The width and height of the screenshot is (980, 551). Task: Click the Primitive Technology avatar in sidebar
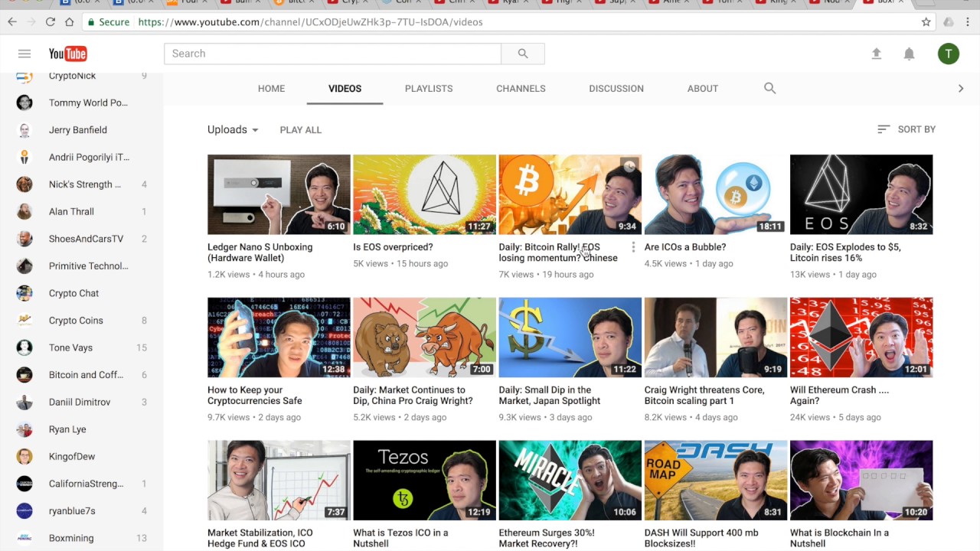[24, 266]
